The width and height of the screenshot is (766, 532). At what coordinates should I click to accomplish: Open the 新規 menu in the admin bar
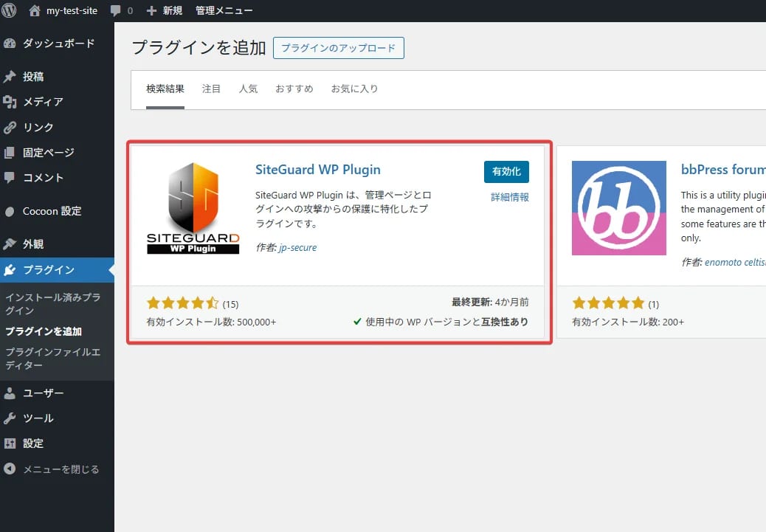pyautogui.click(x=164, y=10)
